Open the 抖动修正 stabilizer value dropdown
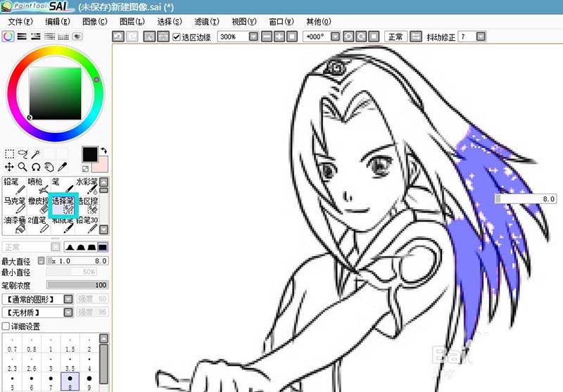The height and width of the screenshot is (392, 563). pyautogui.click(x=481, y=37)
